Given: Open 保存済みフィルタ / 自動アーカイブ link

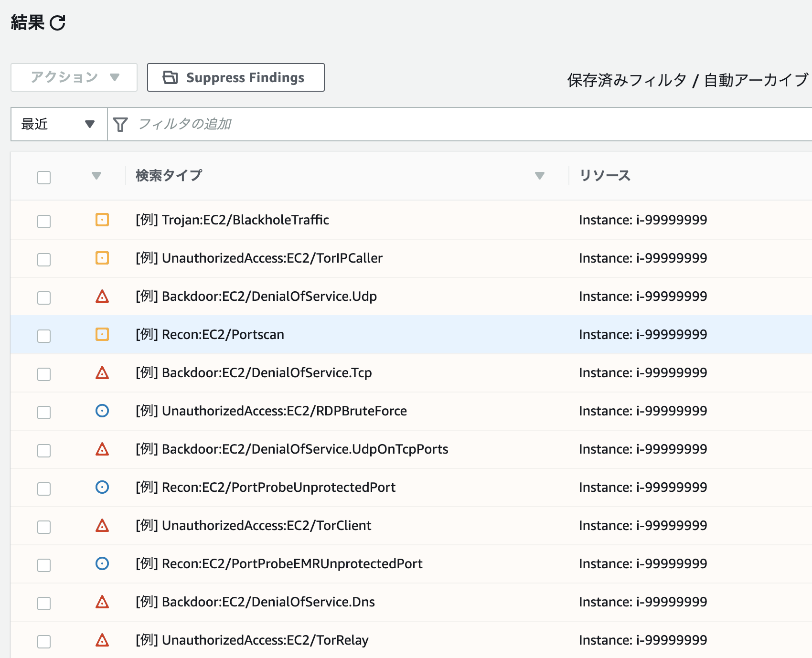Looking at the screenshot, I should coord(687,80).
